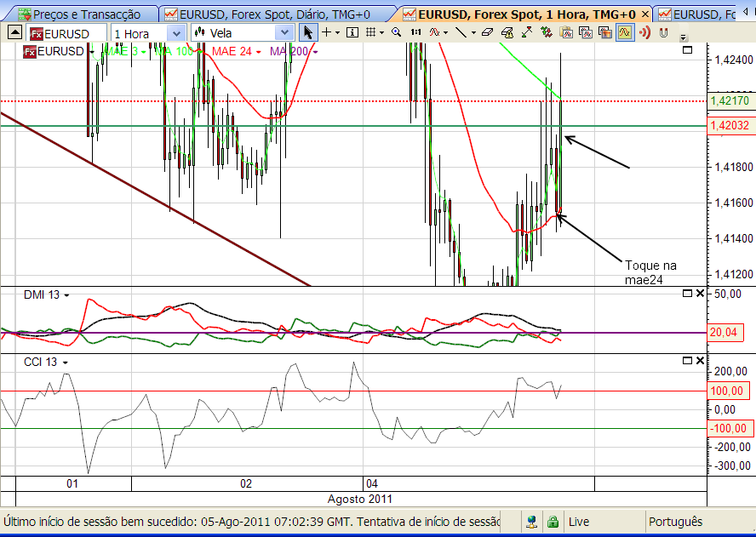Image resolution: width=756 pixels, height=537 pixels.
Task: Maximize the CCI 13 pane
Action: click(x=688, y=361)
